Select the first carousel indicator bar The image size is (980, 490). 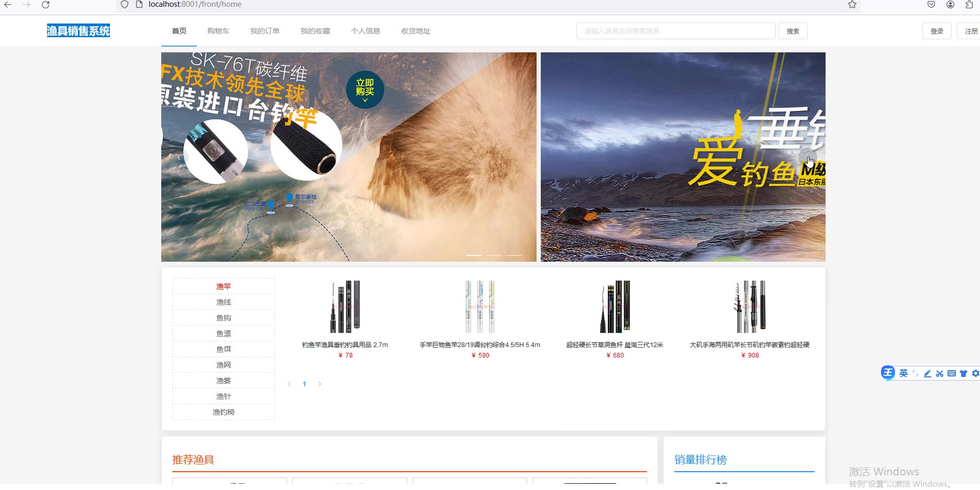474,255
